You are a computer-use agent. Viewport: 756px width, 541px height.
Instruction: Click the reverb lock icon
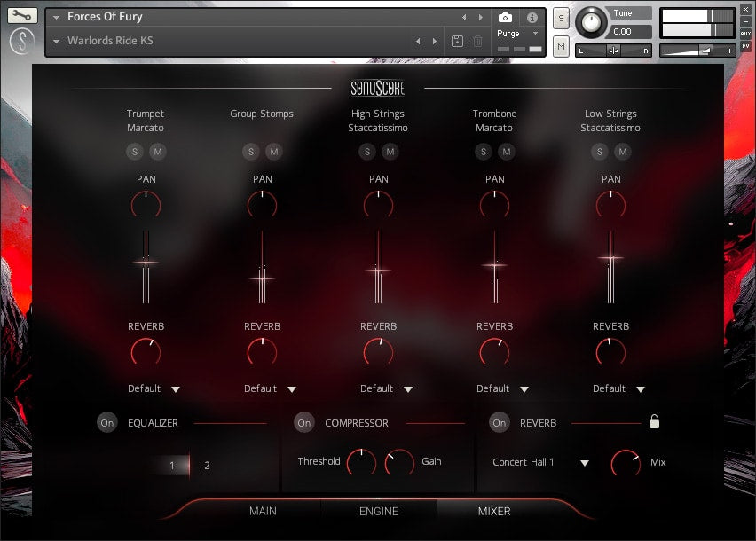(654, 421)
